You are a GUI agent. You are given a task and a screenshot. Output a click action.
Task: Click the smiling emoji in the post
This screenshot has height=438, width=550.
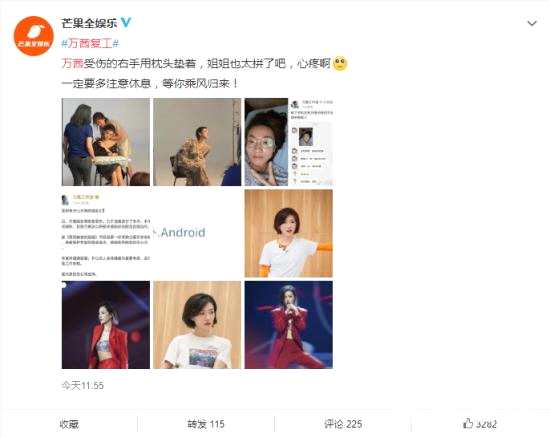pos(340,63)
